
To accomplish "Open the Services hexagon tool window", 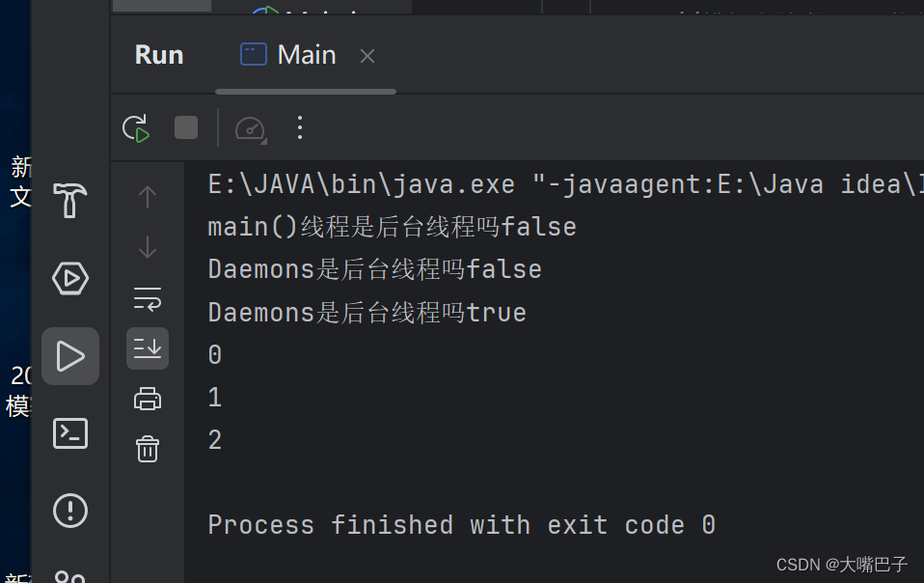I will (x=70, y=279).
